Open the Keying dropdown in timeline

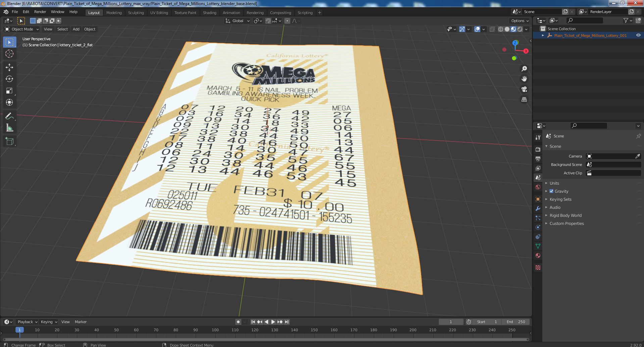[49, 322]
